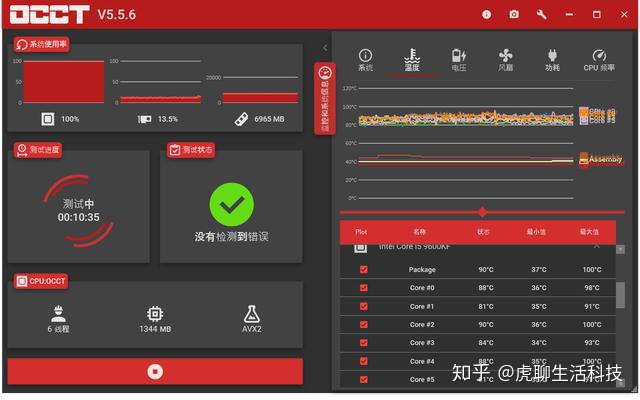Click the diamond handle on the graph divider slider
This screenshot has width=640, height=400.
[x=482, y=212]
